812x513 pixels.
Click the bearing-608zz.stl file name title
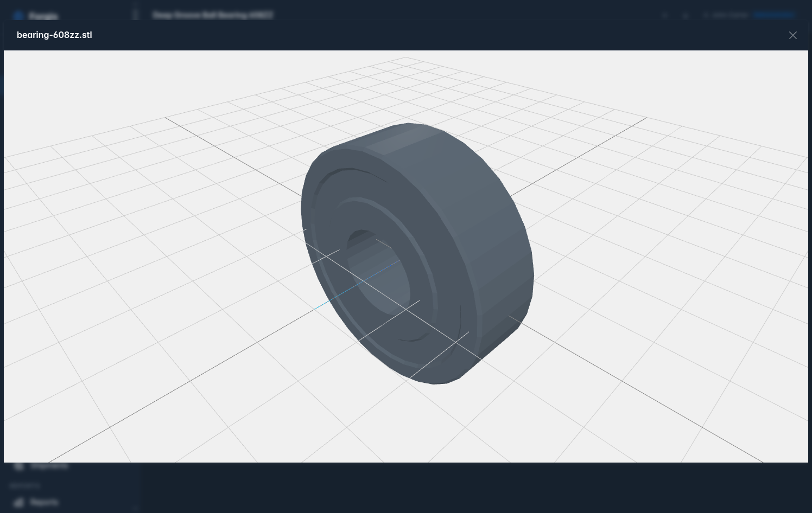54,35
